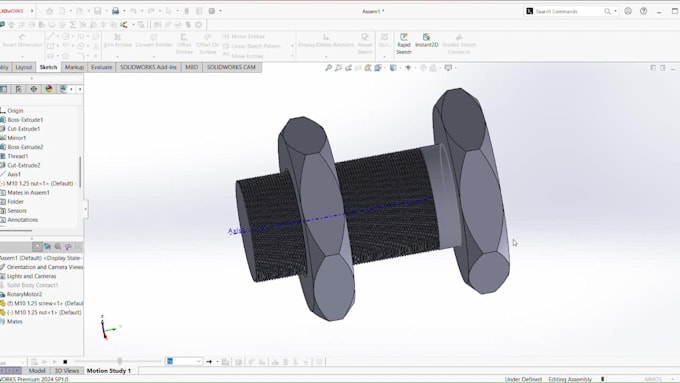Viewport: 680px width, 383px height.
Task: Click the Display/Delete Relations tool
Action: (326, 41)
